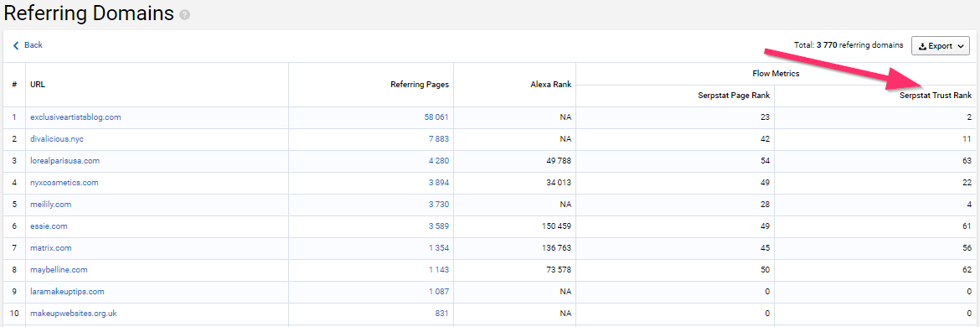View 7 883 referring pages count
Viewport: 980px width, 327px height.
439,139
